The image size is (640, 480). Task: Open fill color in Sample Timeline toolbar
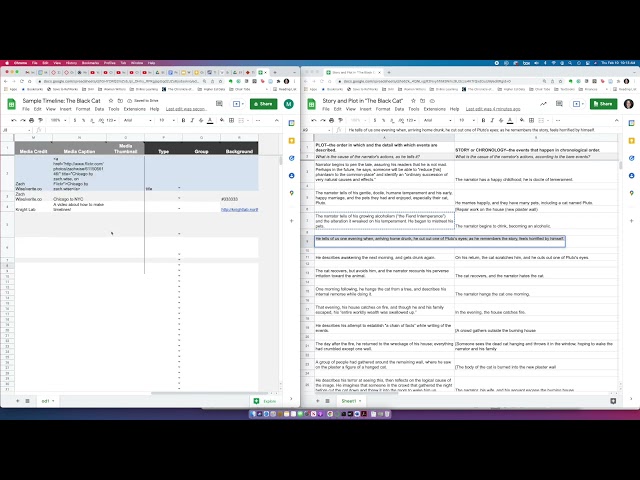tap(222, 120)
